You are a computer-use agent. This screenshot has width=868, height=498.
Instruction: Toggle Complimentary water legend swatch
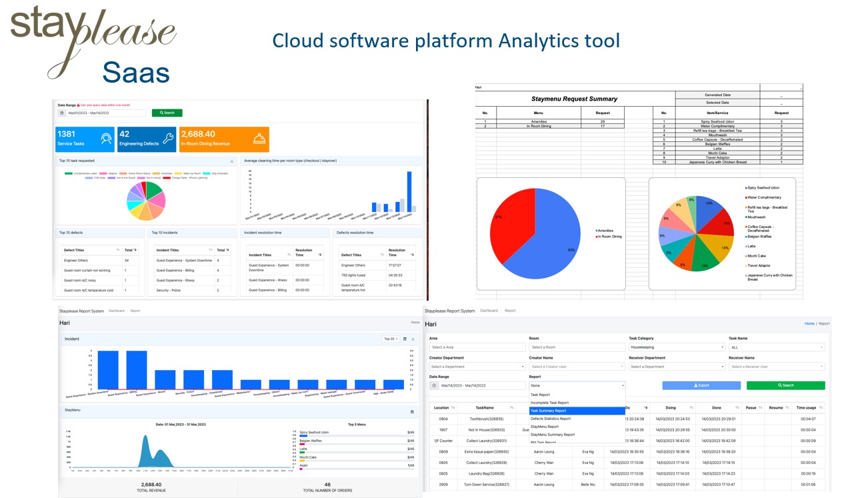69,173
